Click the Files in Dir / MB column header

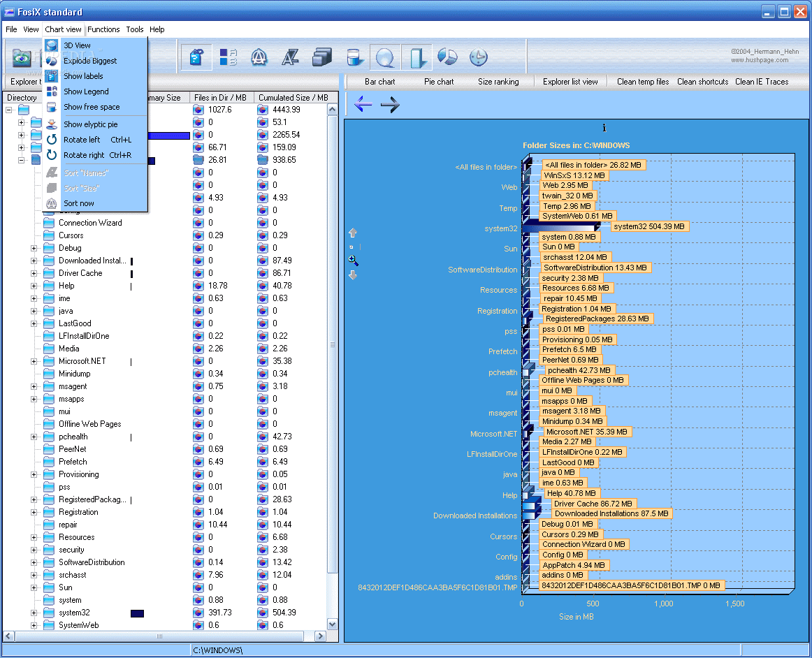point(220,97)
